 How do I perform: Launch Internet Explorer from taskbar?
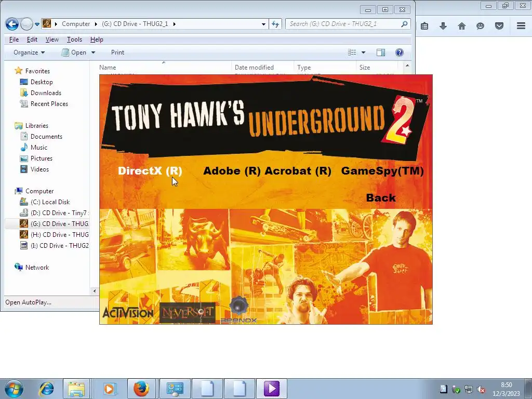tap(46, 389)
